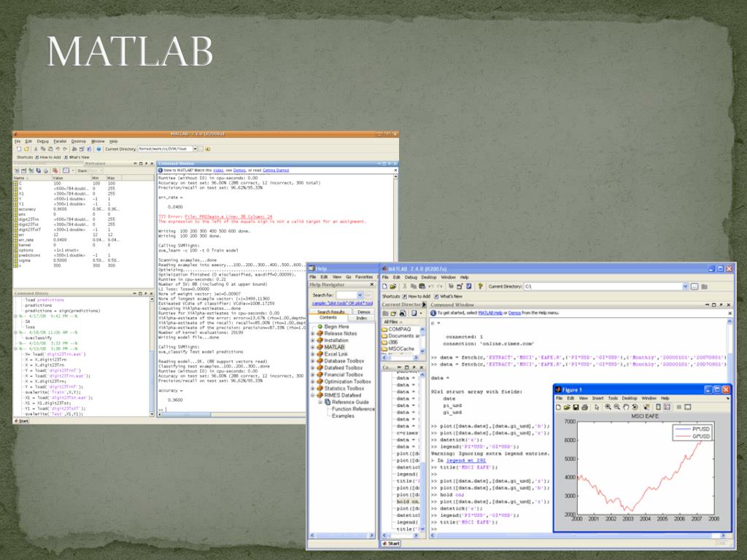Click Zoom In icon in Figure 1 toolbar
Image resolution: width=747 pixels, height=560 pixels.
[x=608, y=407]
